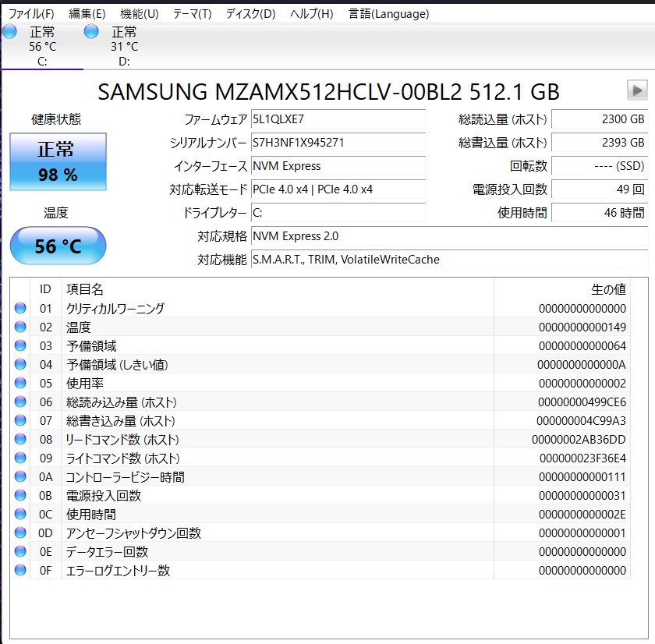
Task: Select the 使用率 attribute name
Action: [x=85, y=384]
